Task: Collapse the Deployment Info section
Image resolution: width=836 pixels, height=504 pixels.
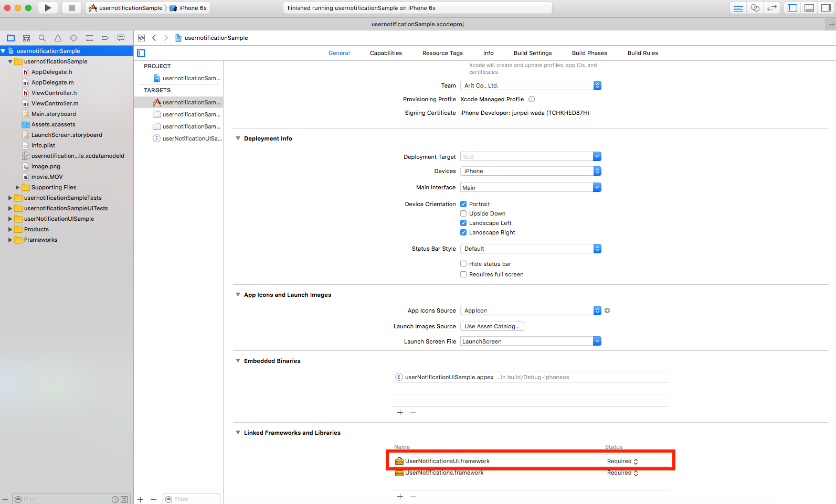Action: [238, 138]
